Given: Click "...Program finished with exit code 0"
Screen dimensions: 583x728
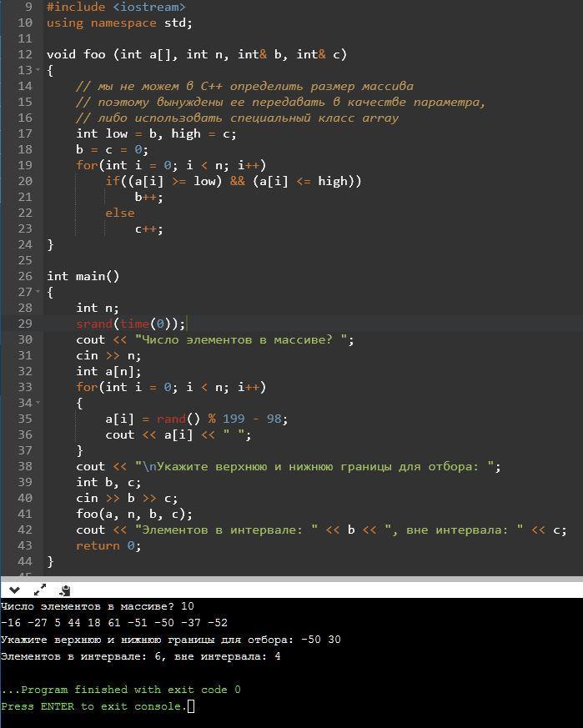Looking at the screenshot, I should 120,690.
